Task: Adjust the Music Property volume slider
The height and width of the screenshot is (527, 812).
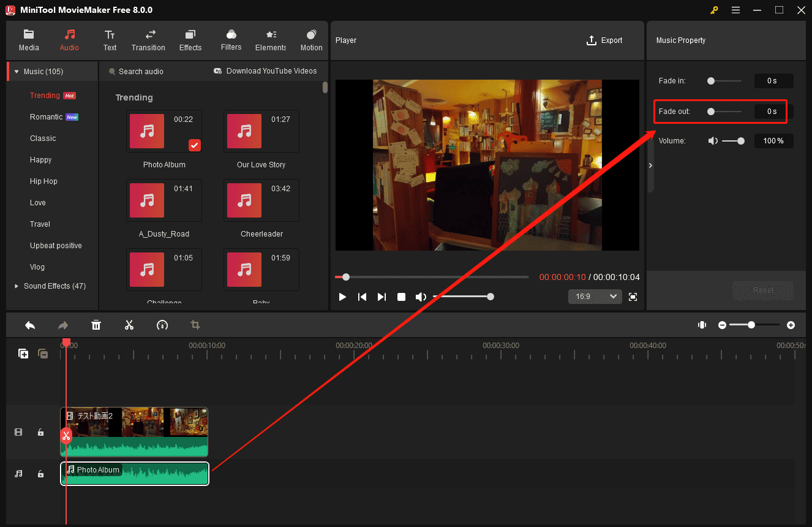Action: [733, 141]
